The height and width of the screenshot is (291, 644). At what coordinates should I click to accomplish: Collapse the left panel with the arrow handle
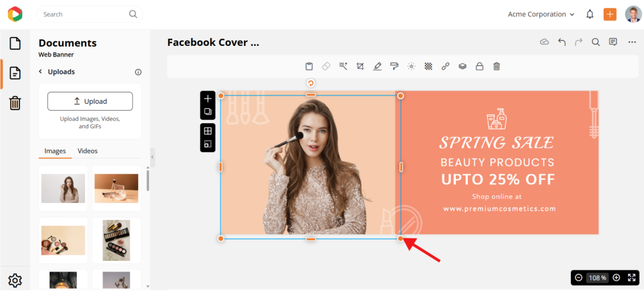pos(152,157)
